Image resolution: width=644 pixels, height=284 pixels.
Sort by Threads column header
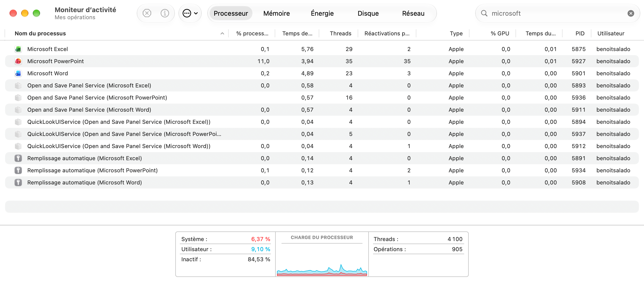coord(340,33)
